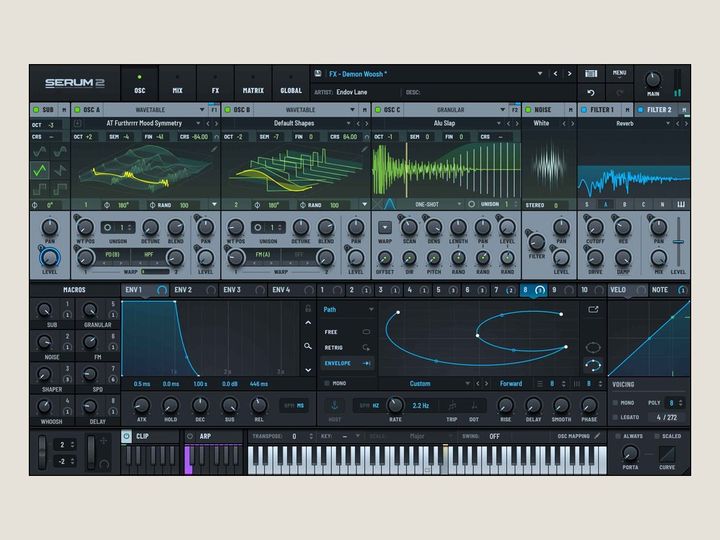
Task: Open the OSC C GRANULAR type dropdown
Action: pos(502,110)
